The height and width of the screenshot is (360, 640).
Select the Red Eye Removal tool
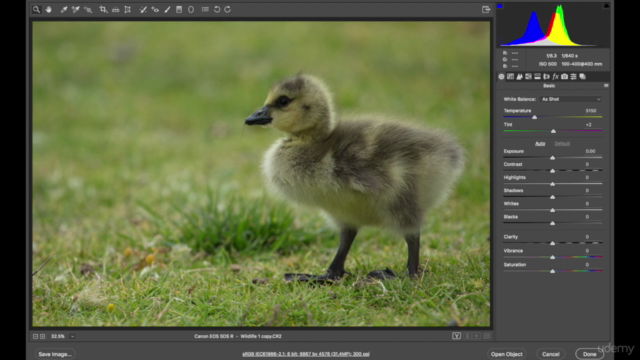click(155, 9)
